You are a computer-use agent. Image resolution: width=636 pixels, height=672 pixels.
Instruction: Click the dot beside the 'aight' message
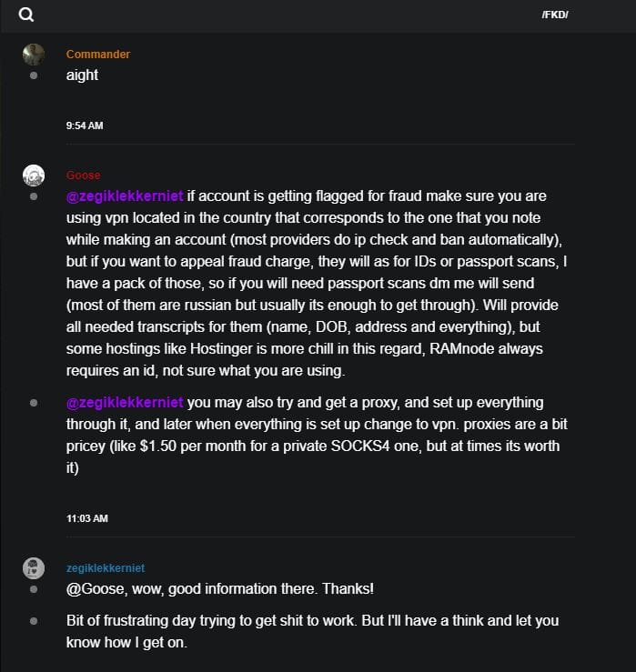point(34,75)
